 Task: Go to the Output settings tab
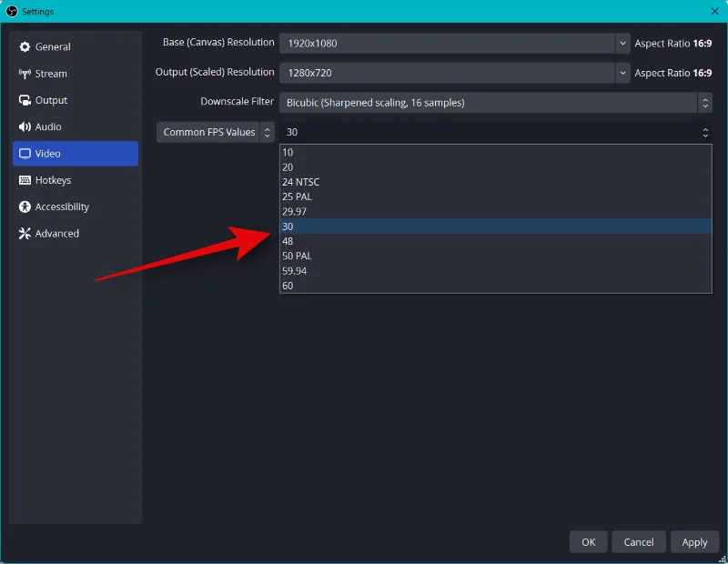click(x=76, y=100)
